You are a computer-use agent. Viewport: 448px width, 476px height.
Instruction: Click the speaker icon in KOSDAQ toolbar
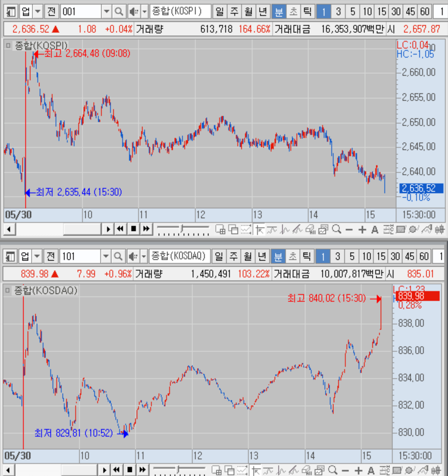(x=133, y=257)
